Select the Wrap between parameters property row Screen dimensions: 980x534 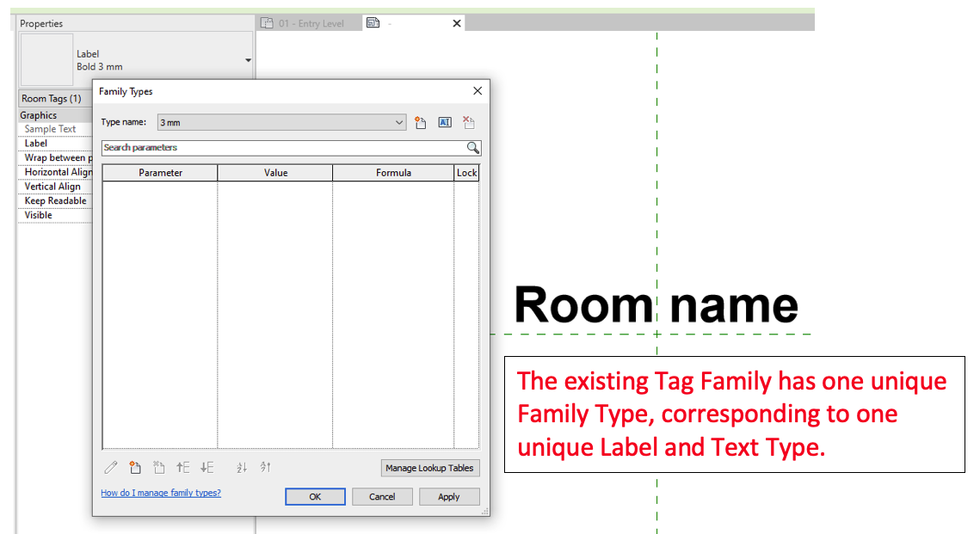pyautogui.click(x=56, y=158)
